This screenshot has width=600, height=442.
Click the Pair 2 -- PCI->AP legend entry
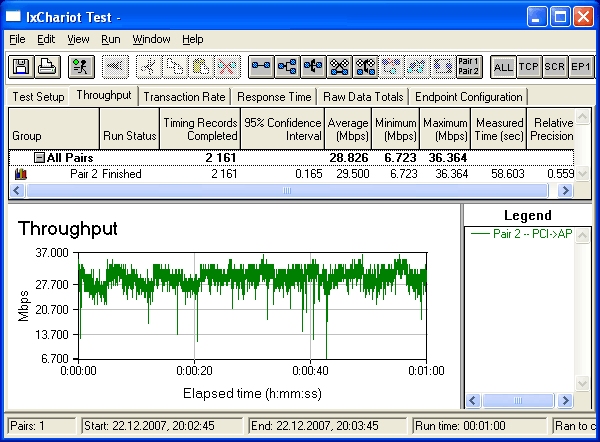[521, 233]
